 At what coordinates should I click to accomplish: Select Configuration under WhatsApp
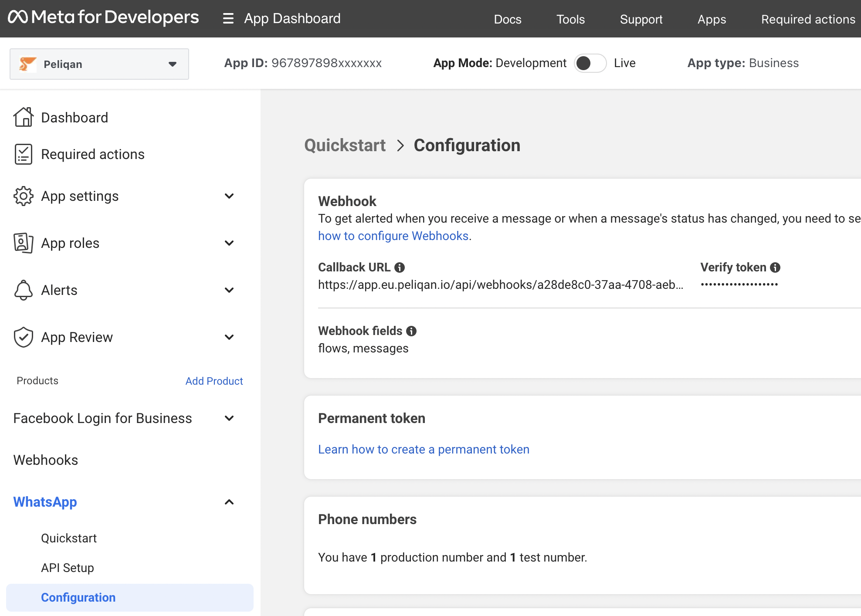(x=130, y=597)
